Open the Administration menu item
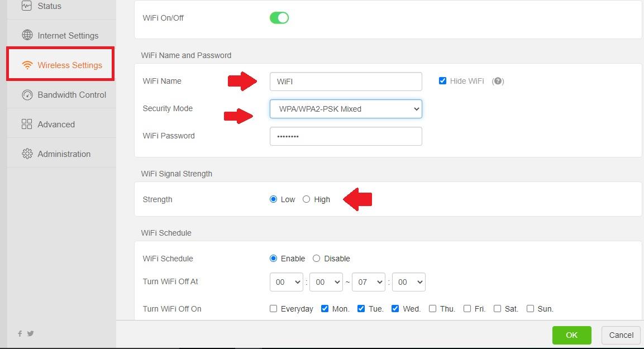The height and width of the screenshot is (349, 644). pyautogui.click(x=61, y=154)
